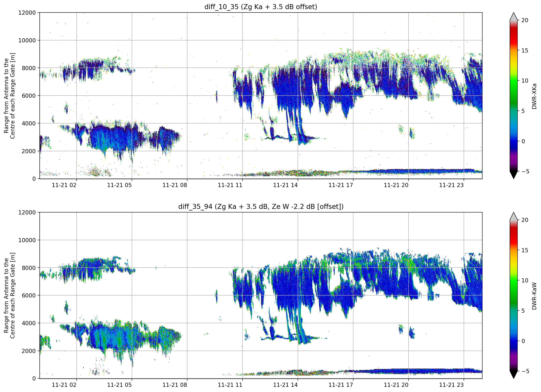The height and width of the screenshot is (392, 541).
Task: Click the DWR-KaW colorbar label
Action: coord(534,296)
